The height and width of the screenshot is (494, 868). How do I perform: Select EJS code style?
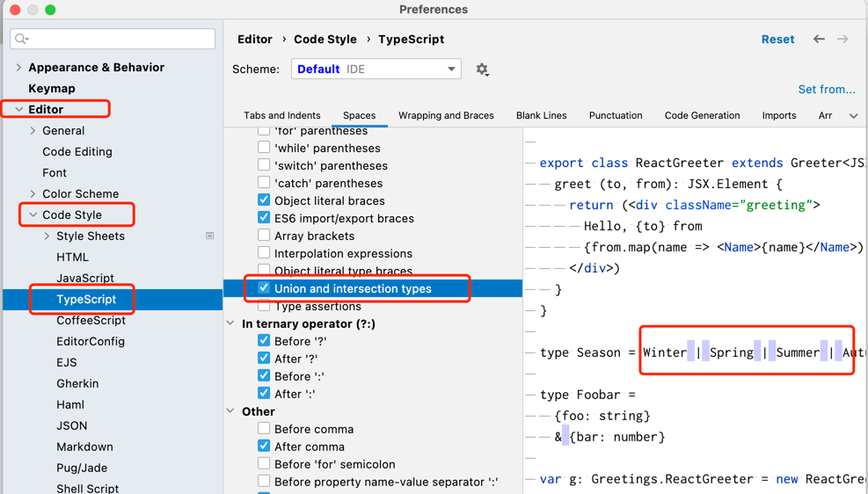point(67,362)
